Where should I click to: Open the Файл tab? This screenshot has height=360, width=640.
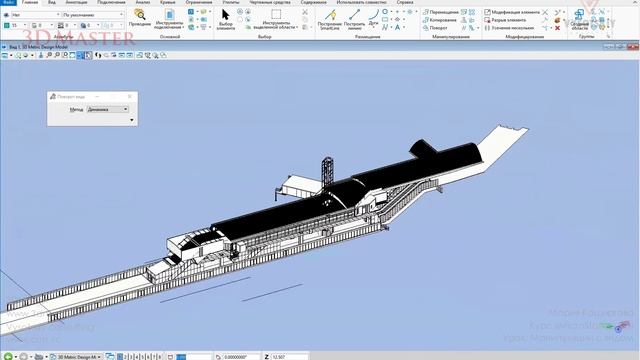pos(8,2)
